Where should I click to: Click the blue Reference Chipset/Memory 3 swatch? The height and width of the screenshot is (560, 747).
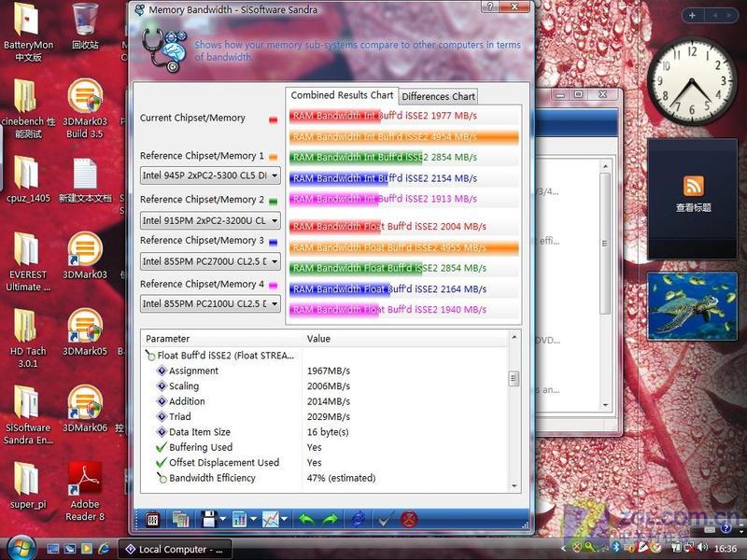tap(273, 243)
